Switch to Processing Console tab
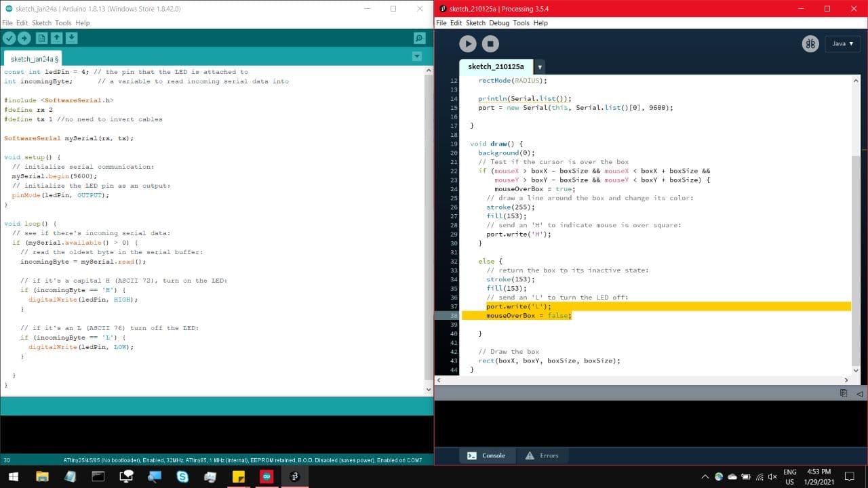The image size is (868, 488). point(487,455)
